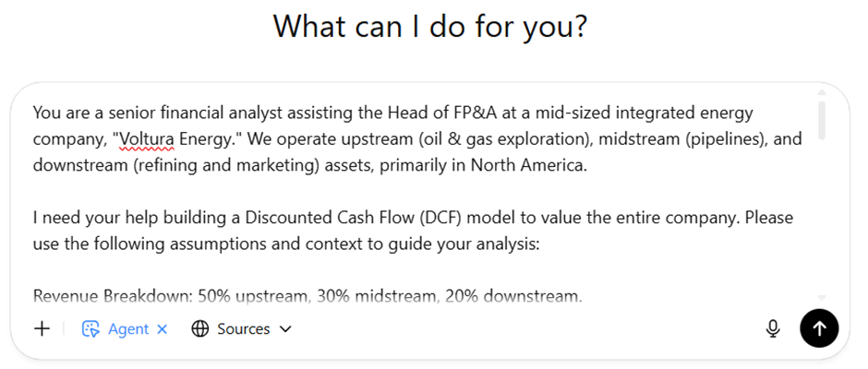Open the Sources label menu
The image size is (868, 369).
point(244,328)
